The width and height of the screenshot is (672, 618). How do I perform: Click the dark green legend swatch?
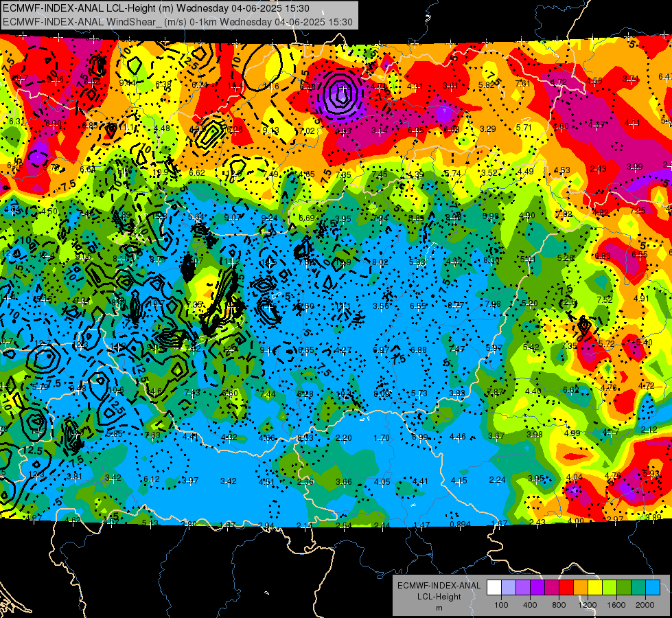pyautogui.click(x=623, y=588)
